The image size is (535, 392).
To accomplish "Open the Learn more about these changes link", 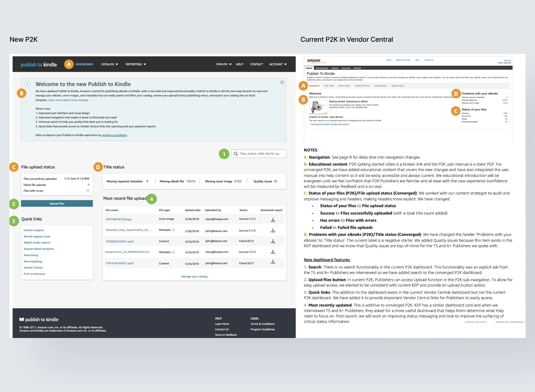I will (68, 100).
